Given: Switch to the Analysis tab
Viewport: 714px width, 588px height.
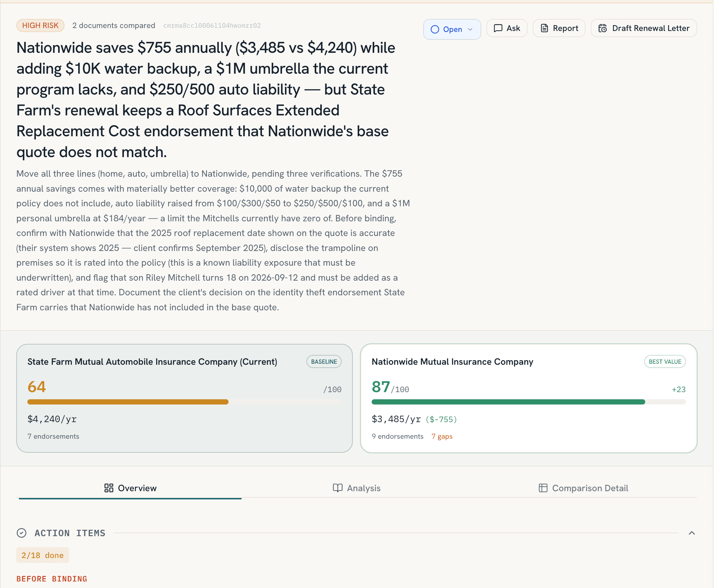Looking at the screenshot, I should coord(357,488).
